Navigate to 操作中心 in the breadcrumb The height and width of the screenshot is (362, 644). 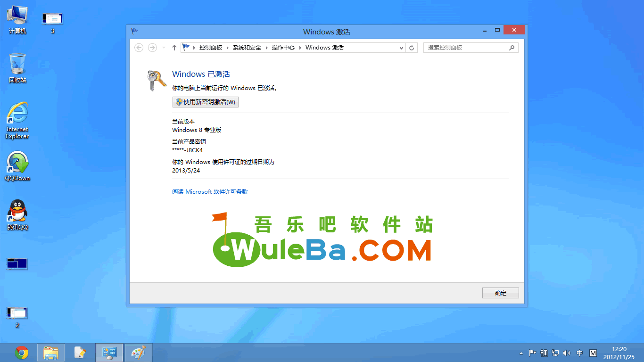283,48
